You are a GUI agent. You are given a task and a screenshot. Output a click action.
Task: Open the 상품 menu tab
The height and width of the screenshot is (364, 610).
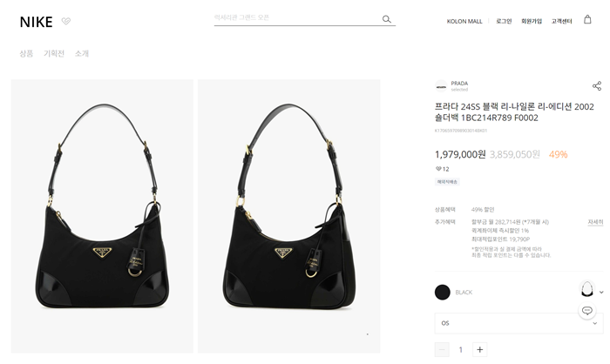[x=26, y=54]
